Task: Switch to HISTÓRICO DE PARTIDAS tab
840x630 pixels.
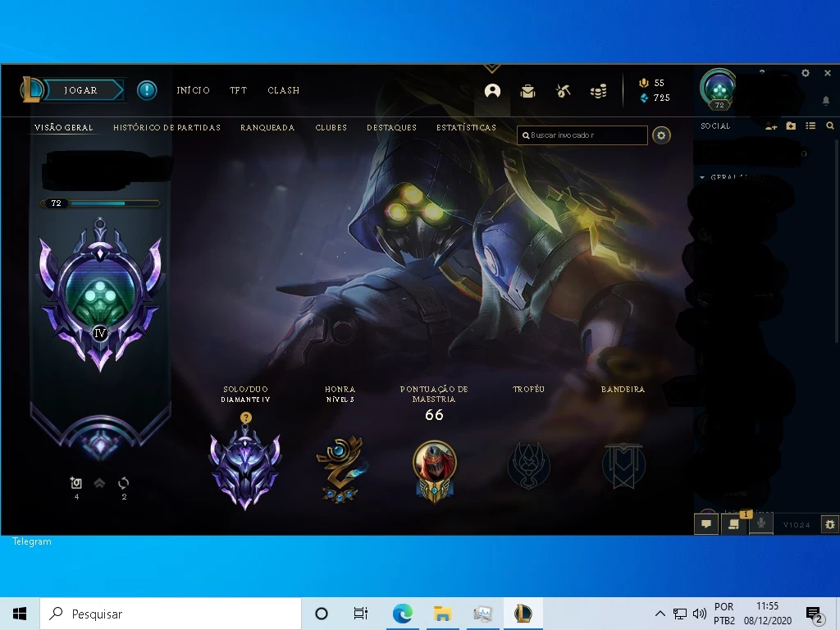Action: coord(167,127)
